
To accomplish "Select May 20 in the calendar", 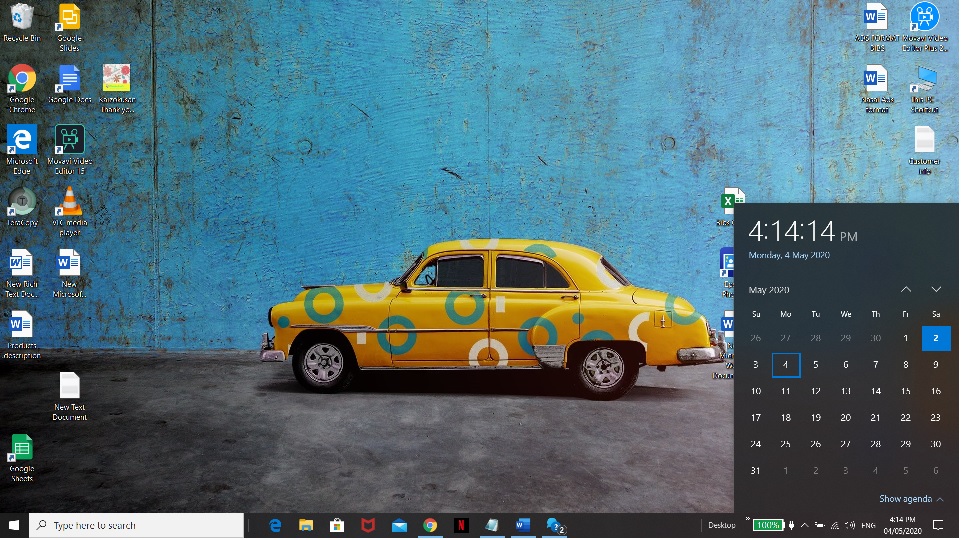I will 846,418.
